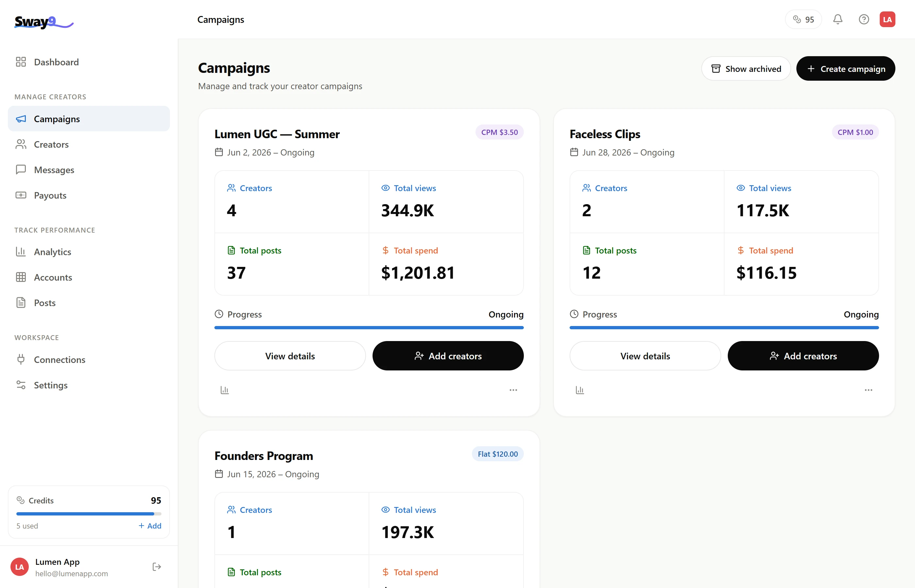The image size is (915, 588).
Task: Select Campaigns in sidebar
Action: (x=89, y=119)
